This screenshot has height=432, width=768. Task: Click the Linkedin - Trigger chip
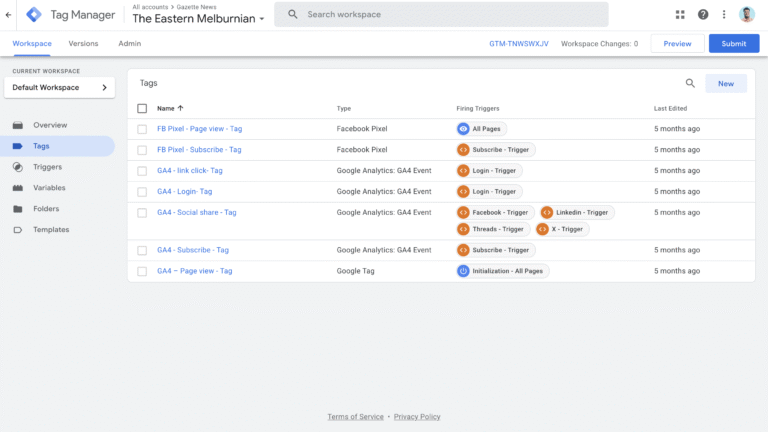tap(576, 213)
